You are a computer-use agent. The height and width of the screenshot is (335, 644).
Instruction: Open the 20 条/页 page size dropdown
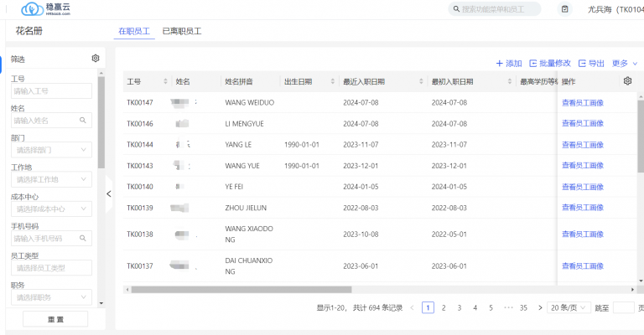(568, 308)
